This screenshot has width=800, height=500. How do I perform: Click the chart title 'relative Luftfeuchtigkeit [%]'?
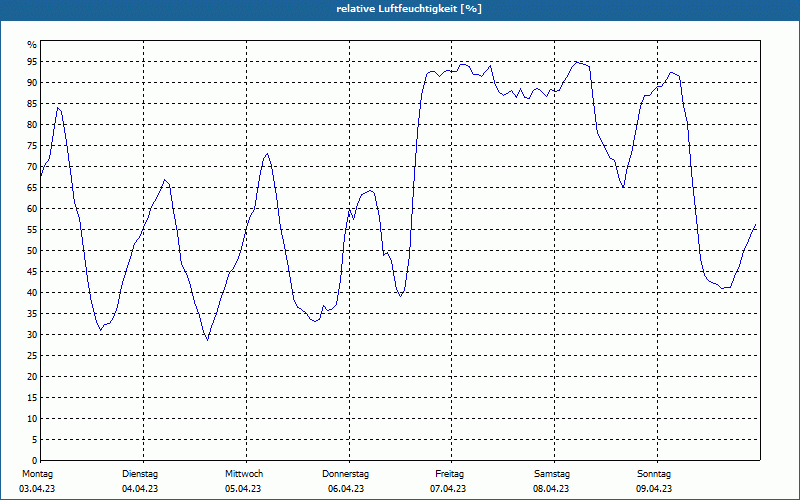click(409, 9)
